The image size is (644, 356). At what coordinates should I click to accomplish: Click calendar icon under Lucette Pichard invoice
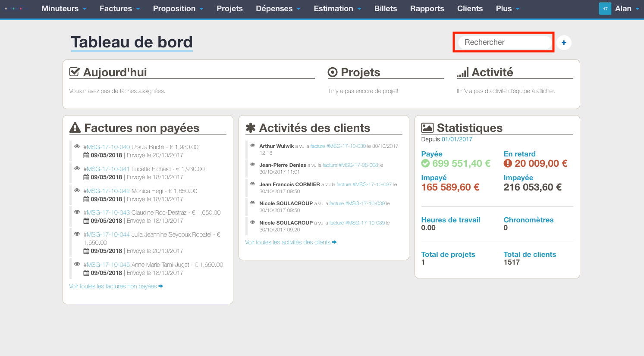86,177
